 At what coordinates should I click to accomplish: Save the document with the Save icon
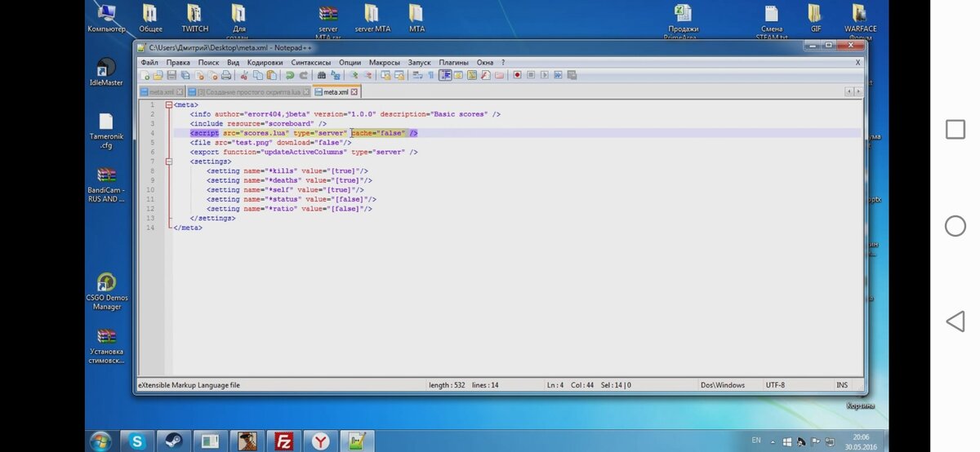click(x=171, y=75)
